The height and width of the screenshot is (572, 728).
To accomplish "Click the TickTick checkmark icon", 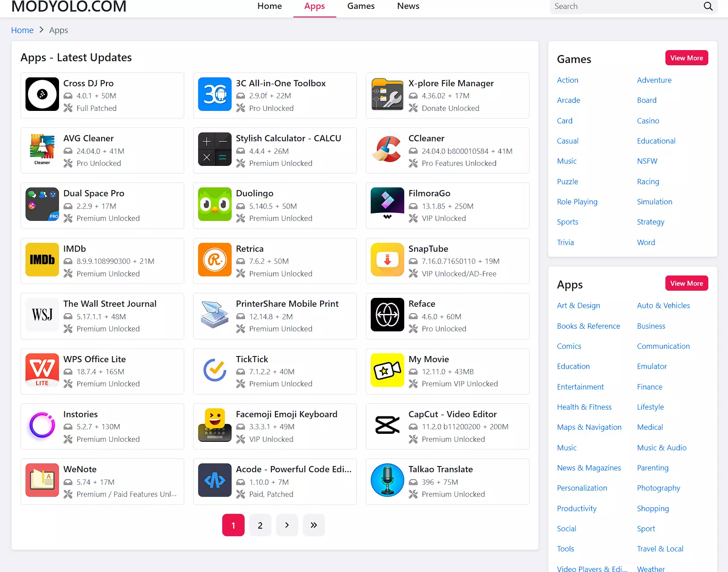I will point(215,370).
